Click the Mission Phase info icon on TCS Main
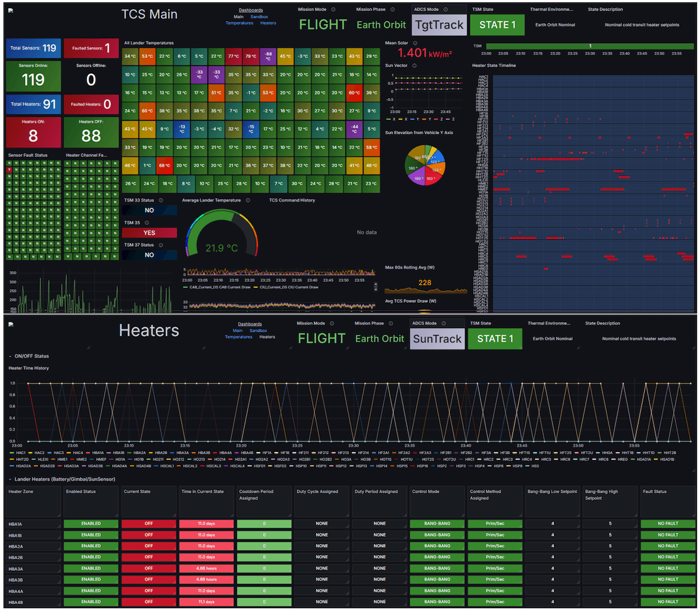Screen dimensions: 700x610 pyautogui.click(x=393, y=9)
